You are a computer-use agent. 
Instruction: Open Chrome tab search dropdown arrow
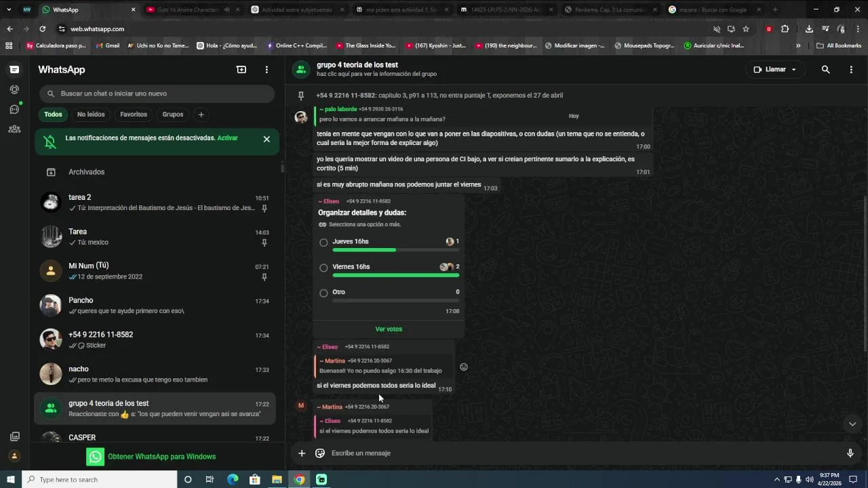click(9, 9)
